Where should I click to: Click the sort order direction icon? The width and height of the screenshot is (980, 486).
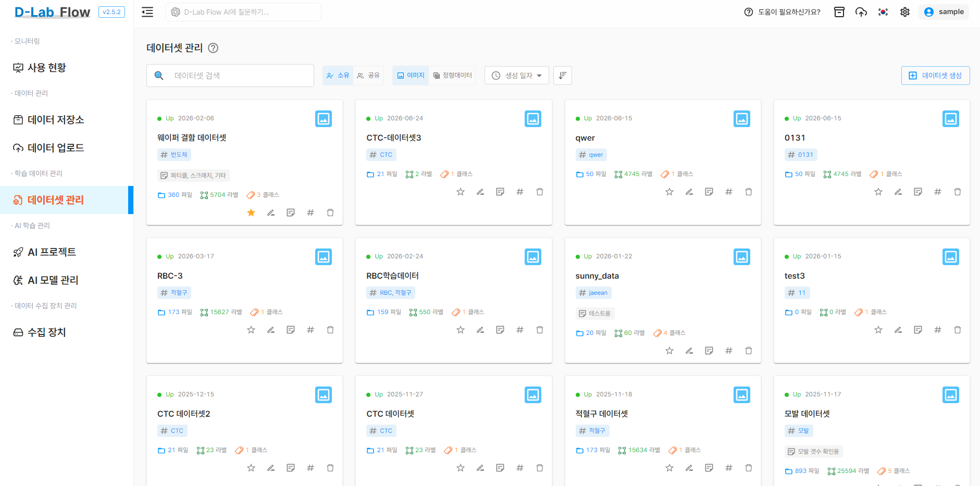(x=563, y=76)
